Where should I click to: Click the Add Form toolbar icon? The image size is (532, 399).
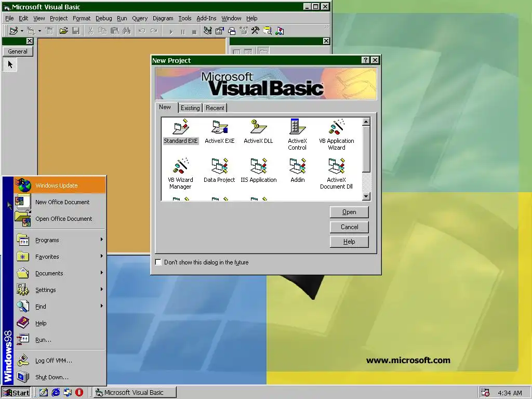(31, 31)
